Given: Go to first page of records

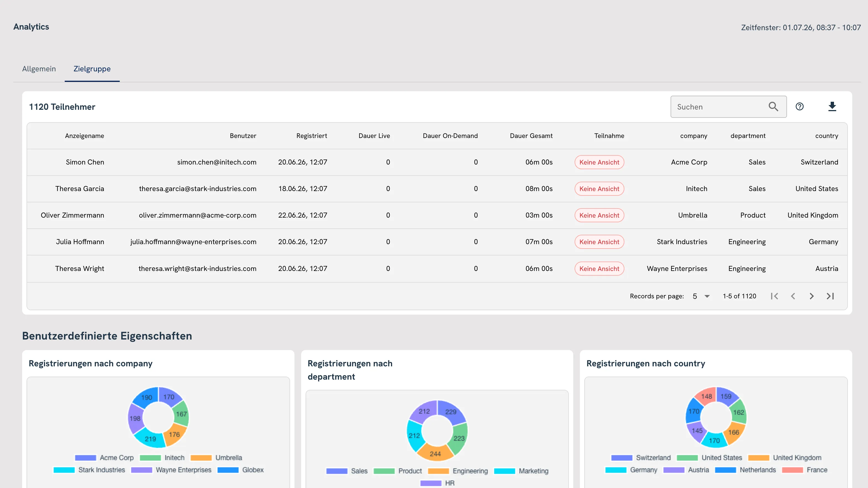Looking at the screenshot, I should pos(774,296).
